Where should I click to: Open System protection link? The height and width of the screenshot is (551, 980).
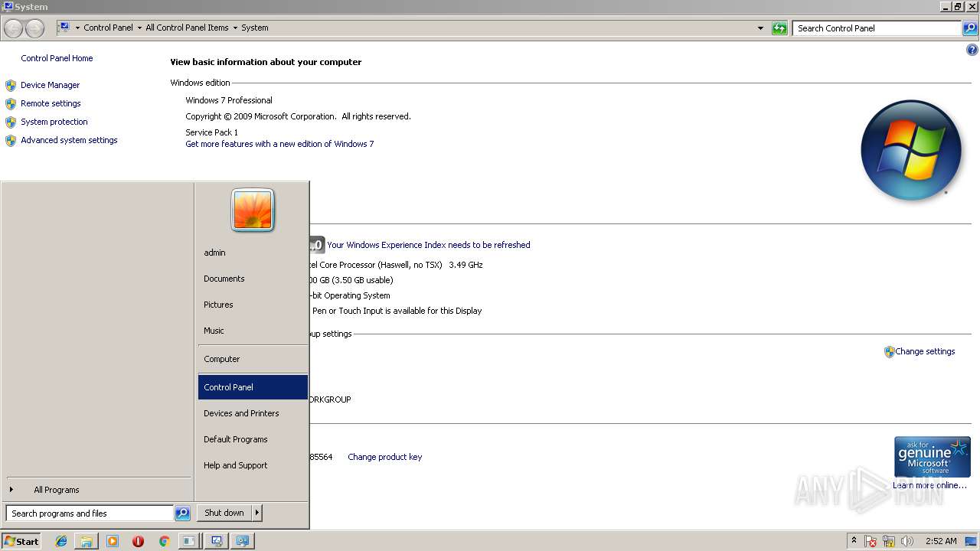click(x=54, y=122)
